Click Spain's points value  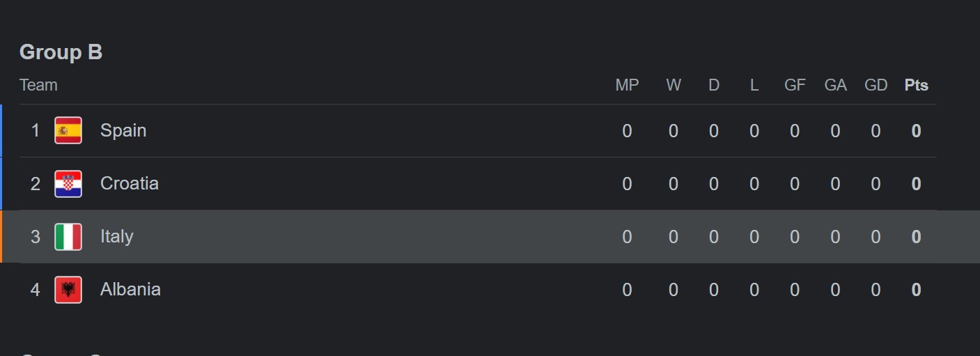(x=917, y=131)
